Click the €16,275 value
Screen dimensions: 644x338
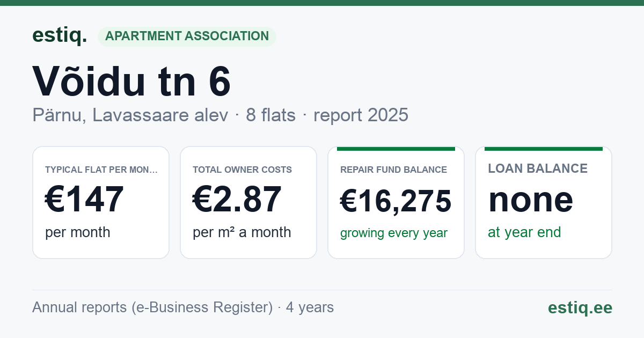point(396,201)
